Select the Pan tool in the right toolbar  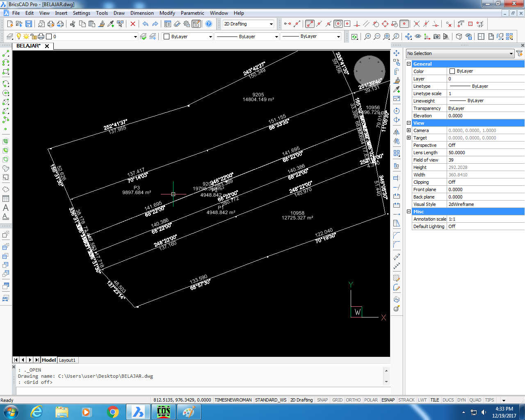coord(396,53)
